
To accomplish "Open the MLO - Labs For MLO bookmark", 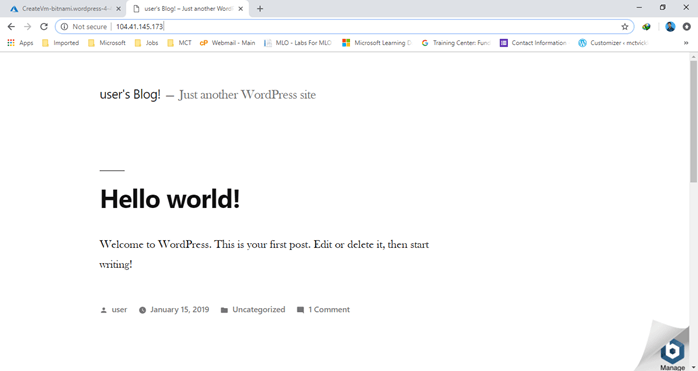I will (298, 43).
